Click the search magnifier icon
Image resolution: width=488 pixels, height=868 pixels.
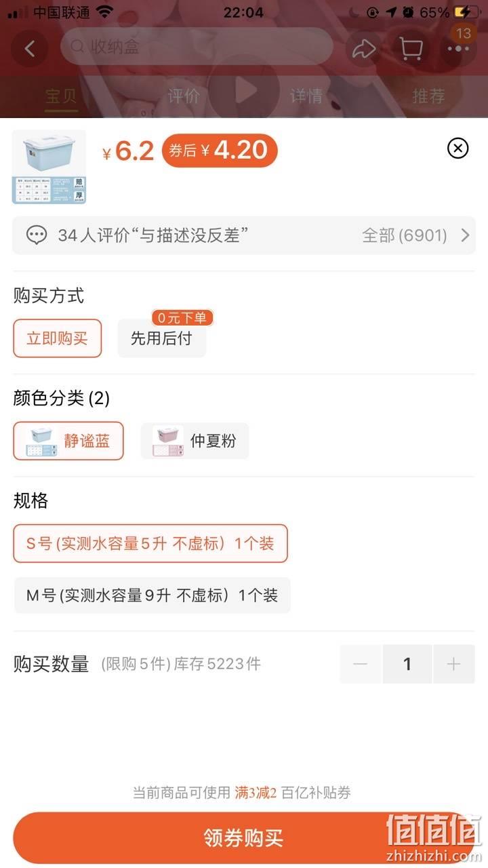(x=77, y=47)
